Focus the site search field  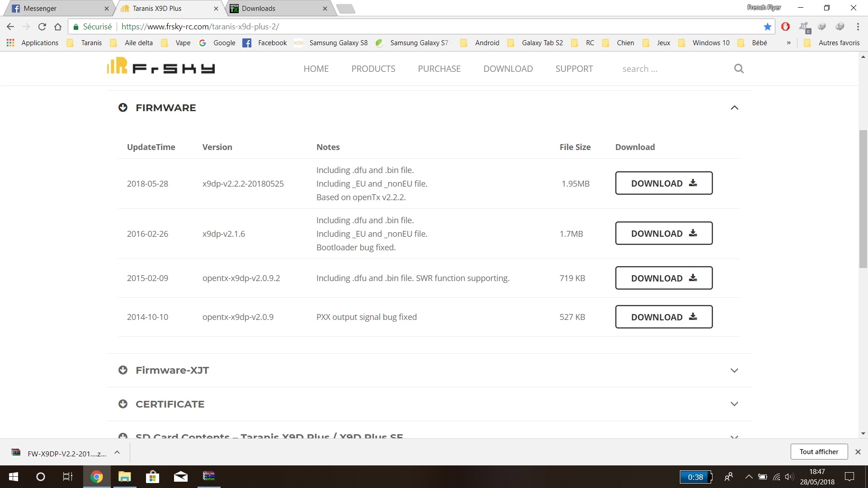(674, 69)
